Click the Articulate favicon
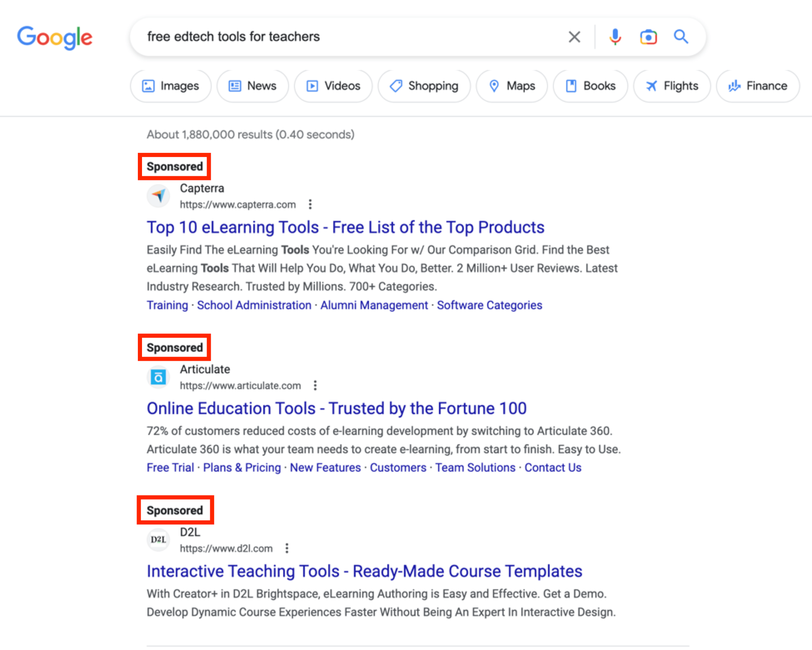 click(158, 377)
